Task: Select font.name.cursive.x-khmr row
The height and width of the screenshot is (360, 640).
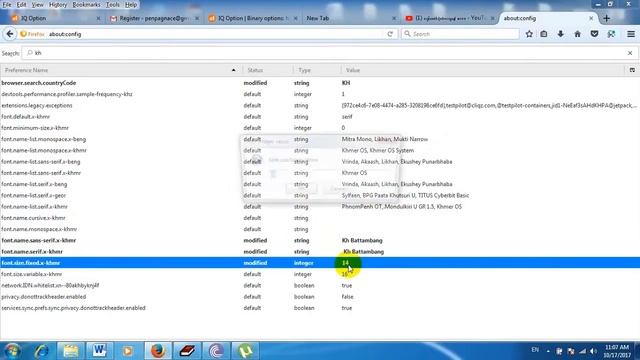Action: click(x=320, y=218)
